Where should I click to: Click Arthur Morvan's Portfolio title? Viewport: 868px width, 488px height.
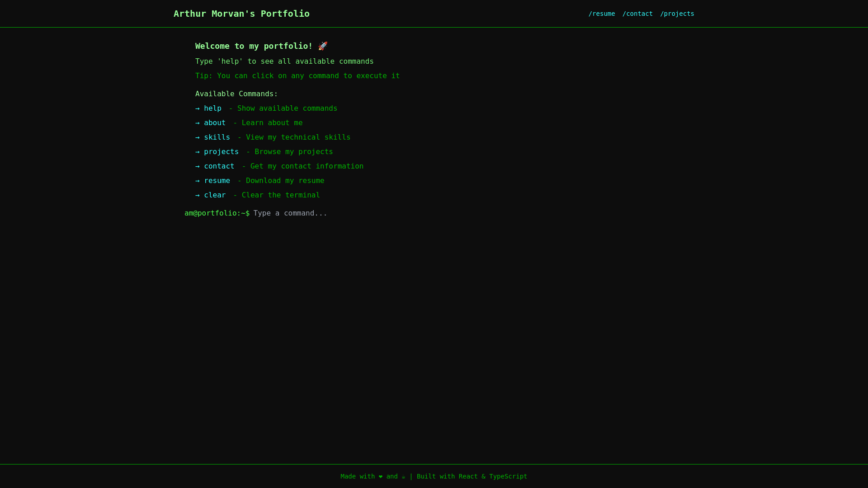[241, 14]
